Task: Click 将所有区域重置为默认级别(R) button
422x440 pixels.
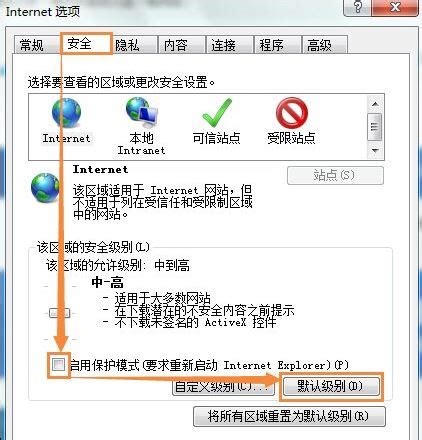Action: pos(289,416)
